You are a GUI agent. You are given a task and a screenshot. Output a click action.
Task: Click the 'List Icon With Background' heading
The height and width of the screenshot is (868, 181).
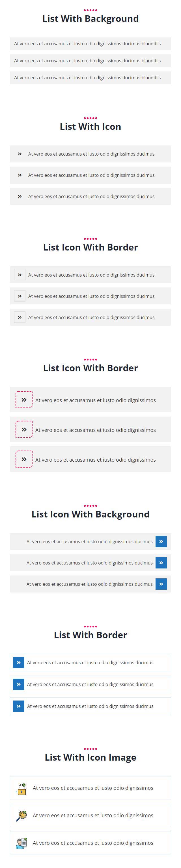(x=90, y=514)
